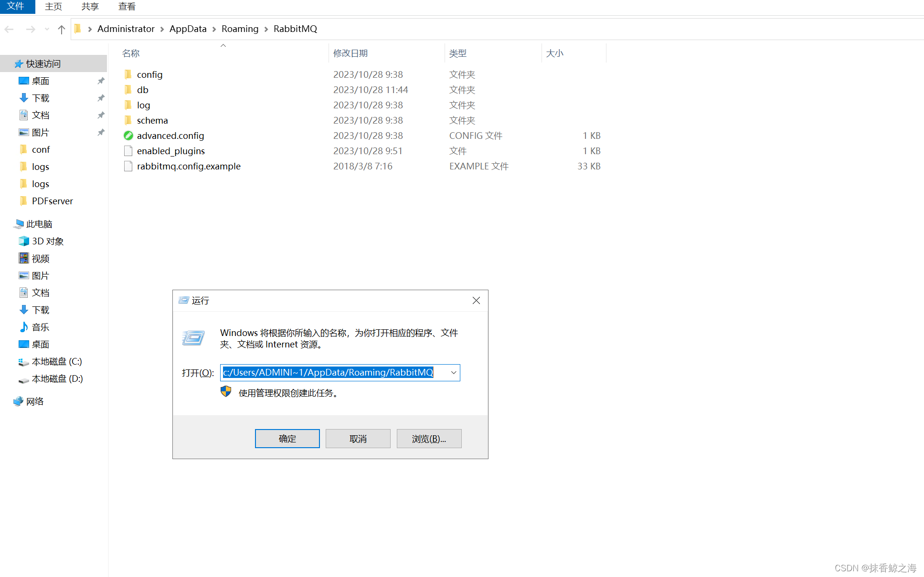The image size is (924, 577).
Task: Switch to the 主页 ribbon tab
Action: [53, 6]
